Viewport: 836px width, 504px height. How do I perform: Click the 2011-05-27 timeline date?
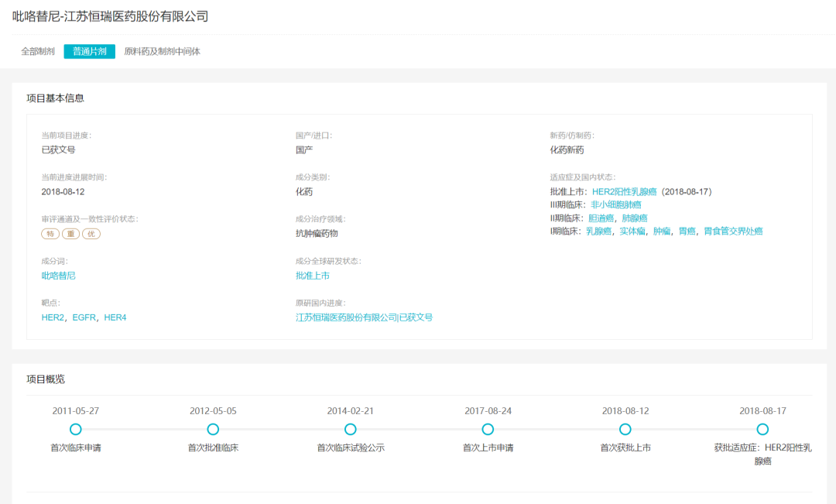76,411
